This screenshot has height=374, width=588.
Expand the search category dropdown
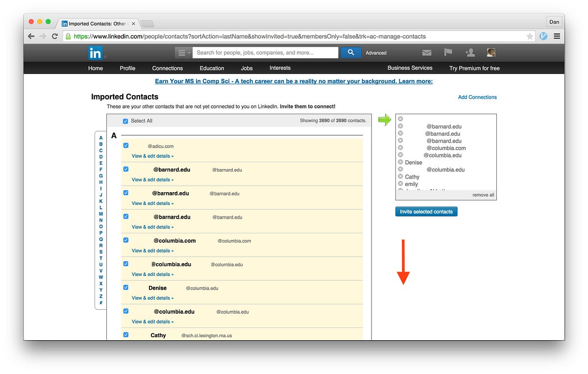pyautogui.click(x=184, y=52)
